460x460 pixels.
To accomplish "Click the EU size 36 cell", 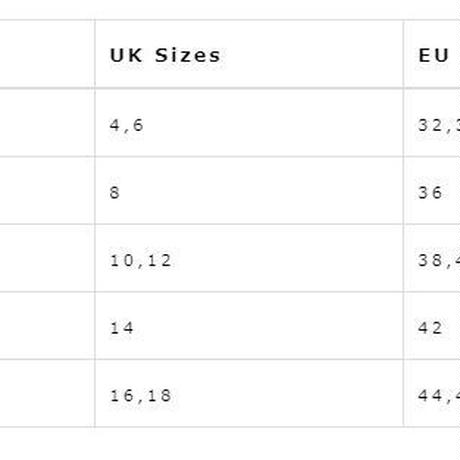I will pos(432,191).
